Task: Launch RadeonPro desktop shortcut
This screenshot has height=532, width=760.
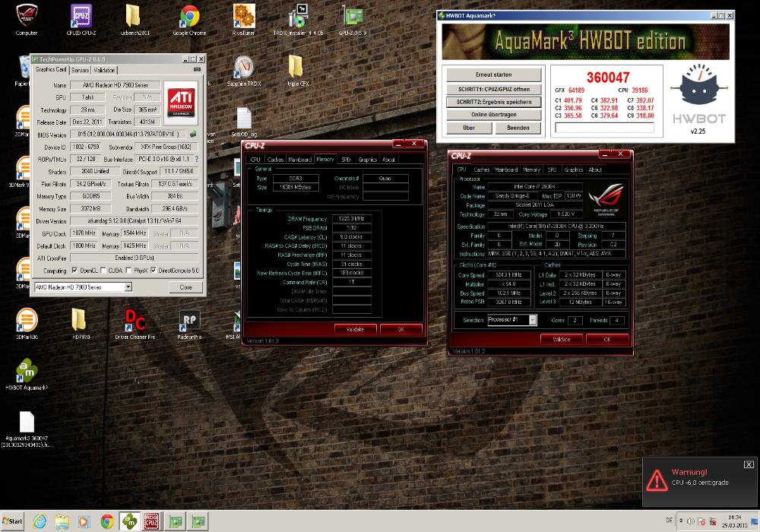Action: (189, 323)
